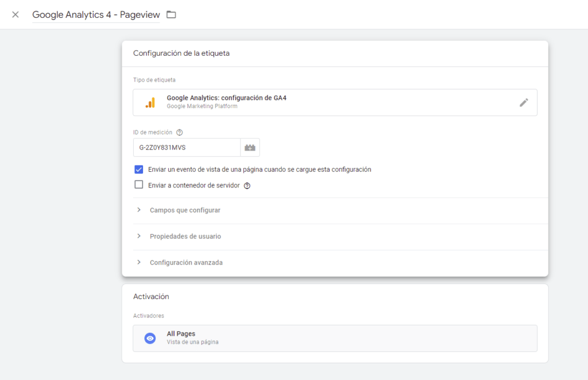Click the Google Analytics bar chart icon

pyautogui.click(x=150, y=102)
